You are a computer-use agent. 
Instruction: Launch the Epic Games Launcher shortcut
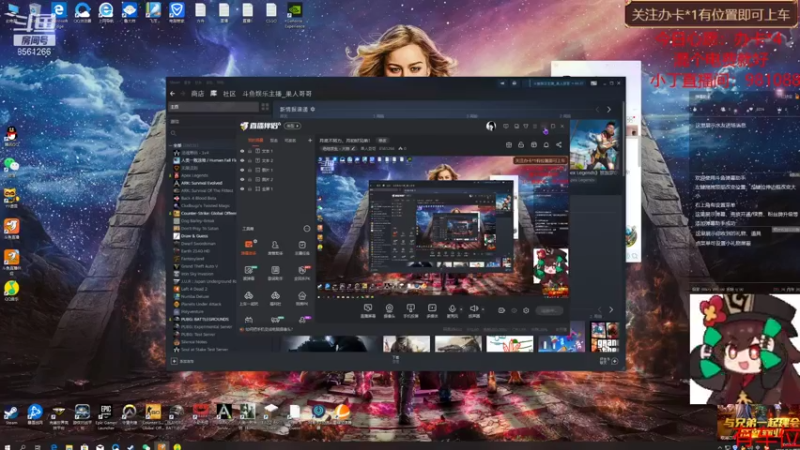pos(106,415)
